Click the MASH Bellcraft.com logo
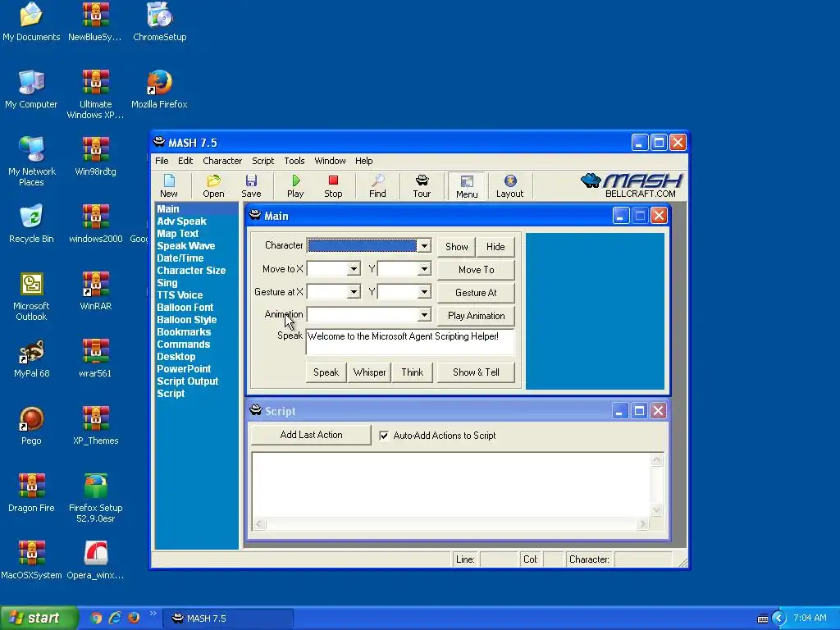This screenshot has width=840, height=630. coord(632,185)
